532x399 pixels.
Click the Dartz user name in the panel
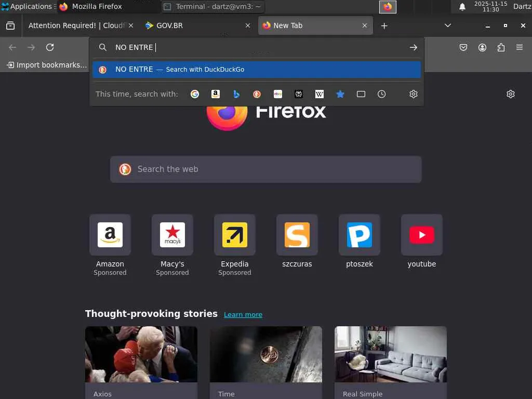click(x=522, y=6)
